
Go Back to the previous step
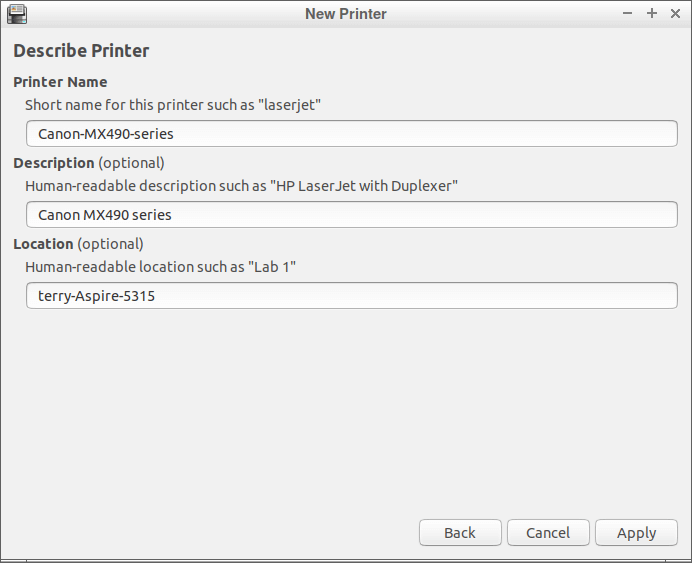(x=460, y=533)
